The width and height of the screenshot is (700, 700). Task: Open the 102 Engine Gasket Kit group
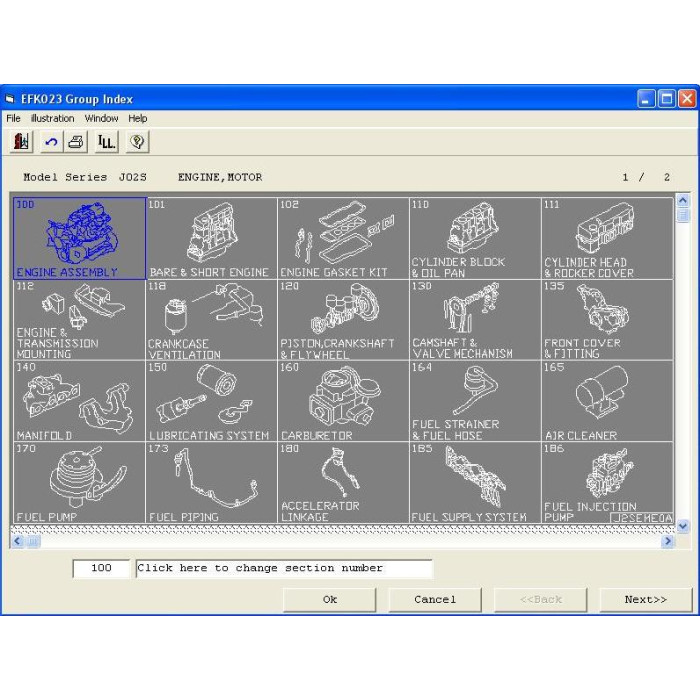coord(343,238)
